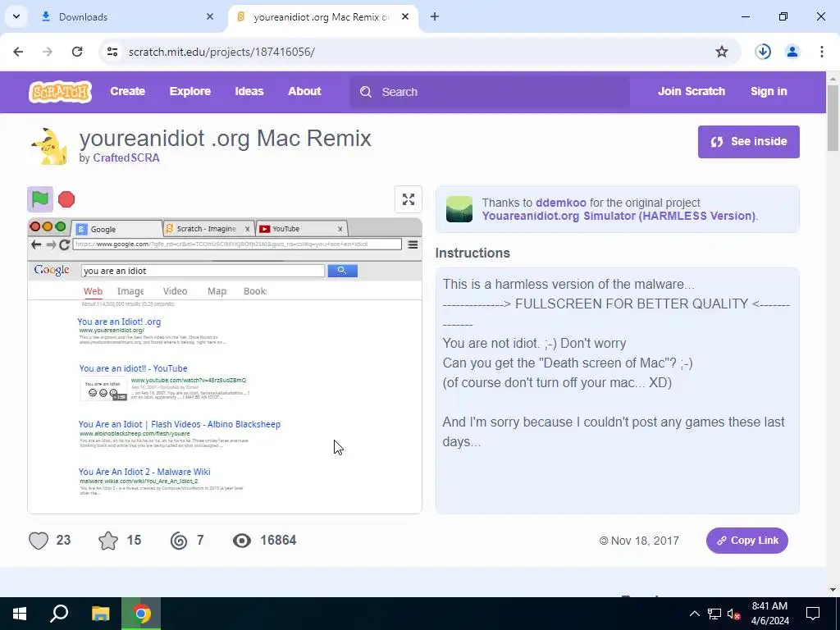Click the simulated YouTube tab in project
The image size is (840, 630).
tap(302, 229)
